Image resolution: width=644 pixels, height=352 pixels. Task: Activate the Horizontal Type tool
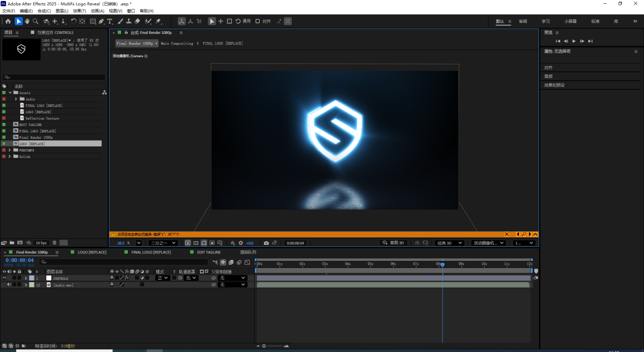pyautogui.click(x=110, y=21)
